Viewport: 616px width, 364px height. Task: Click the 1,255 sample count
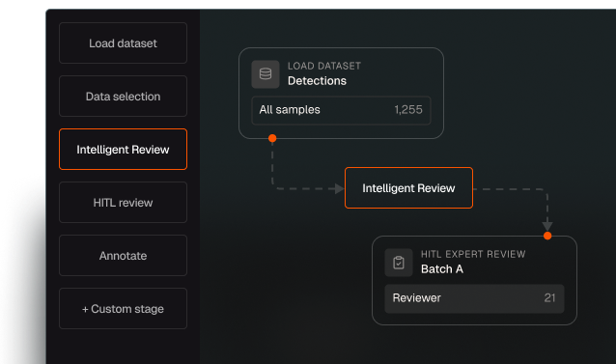tap(408, 109)
